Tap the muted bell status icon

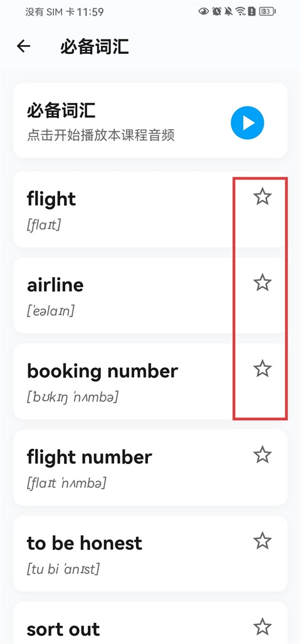pyautogui.click(x=228, y=11)
